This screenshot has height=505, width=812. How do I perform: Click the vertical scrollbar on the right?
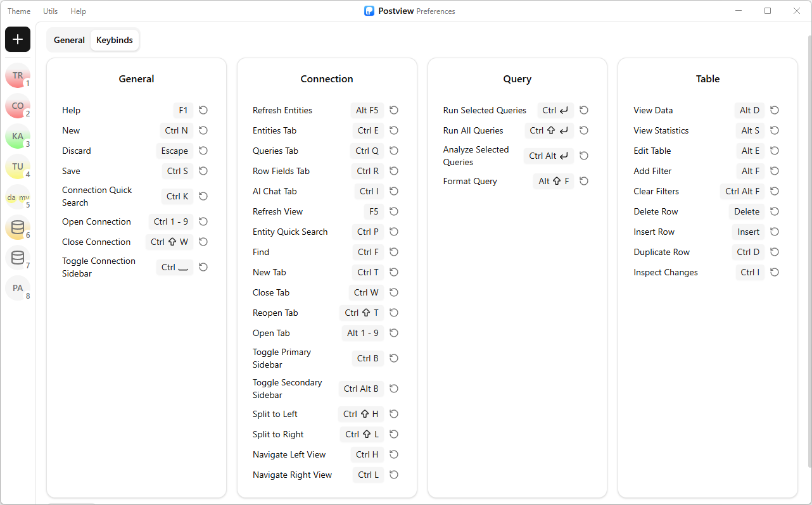coord(808,253)
